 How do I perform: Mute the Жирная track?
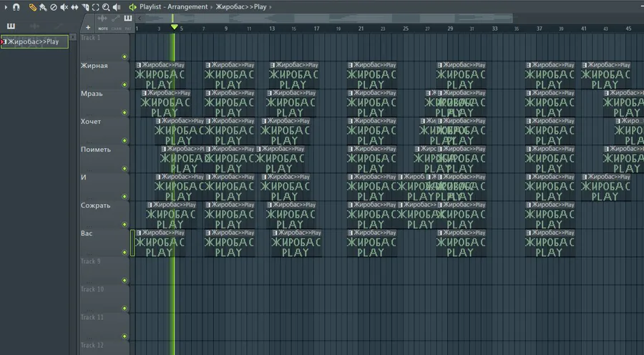[x=125, y=84]
